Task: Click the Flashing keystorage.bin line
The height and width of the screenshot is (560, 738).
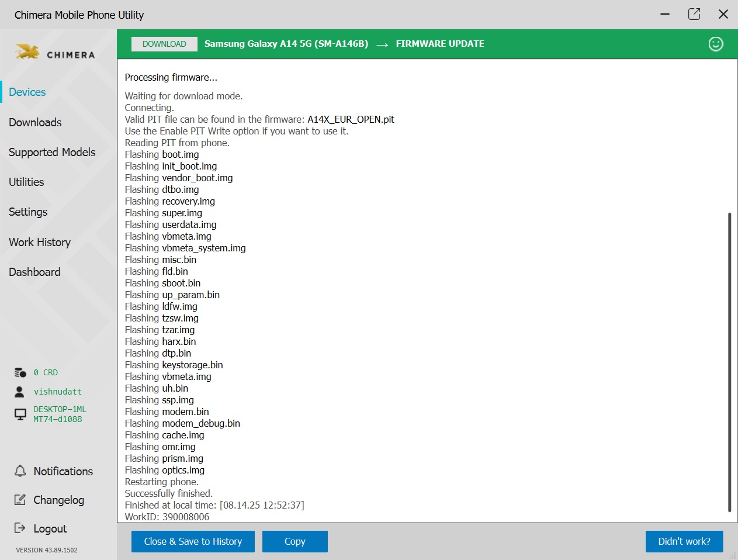Action: click(174, 365)
